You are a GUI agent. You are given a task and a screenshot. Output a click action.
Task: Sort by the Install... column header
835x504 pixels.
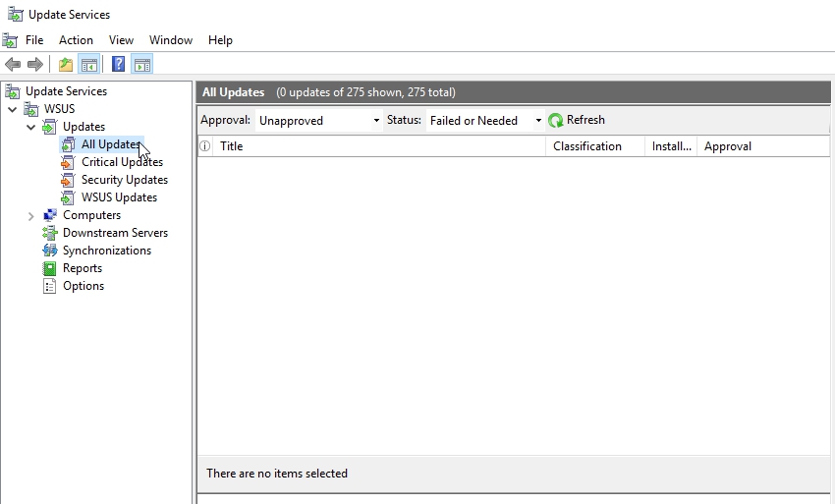671,146
